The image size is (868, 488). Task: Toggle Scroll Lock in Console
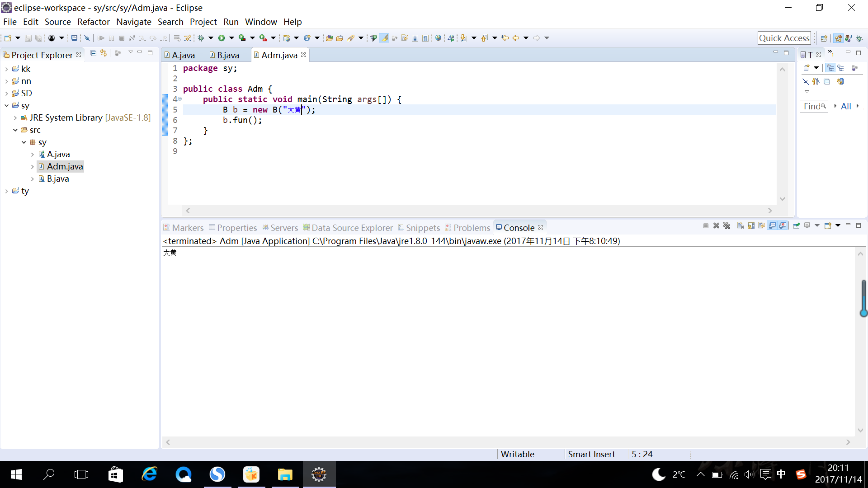tap(751, 225)
